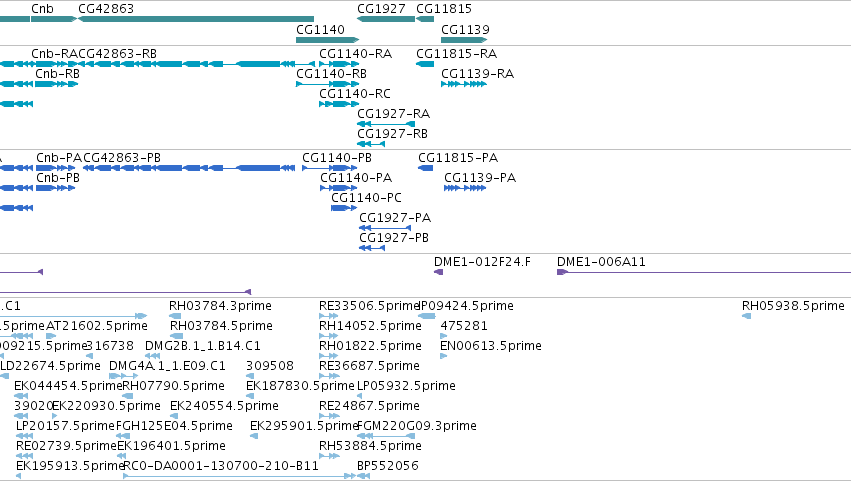The image size is (851, 481).
Task: Click the Cnb-PA protein label
Action: coord(59,158)
